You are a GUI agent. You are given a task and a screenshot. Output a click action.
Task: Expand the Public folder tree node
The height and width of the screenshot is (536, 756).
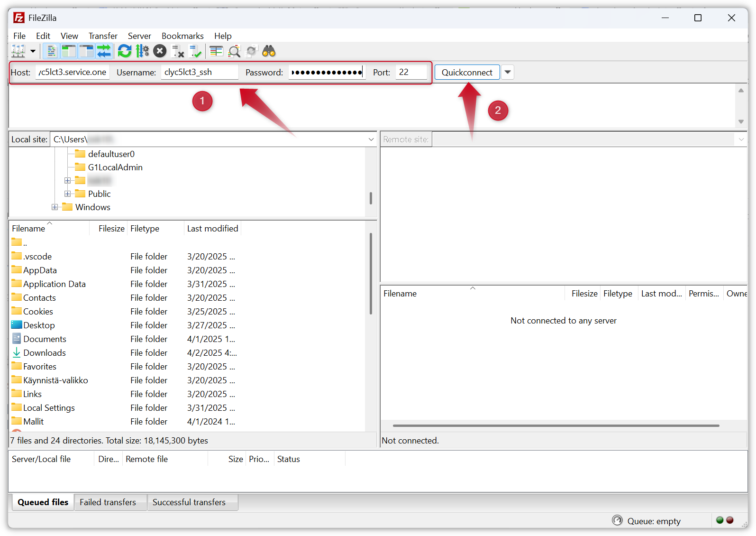pos(67,194)
